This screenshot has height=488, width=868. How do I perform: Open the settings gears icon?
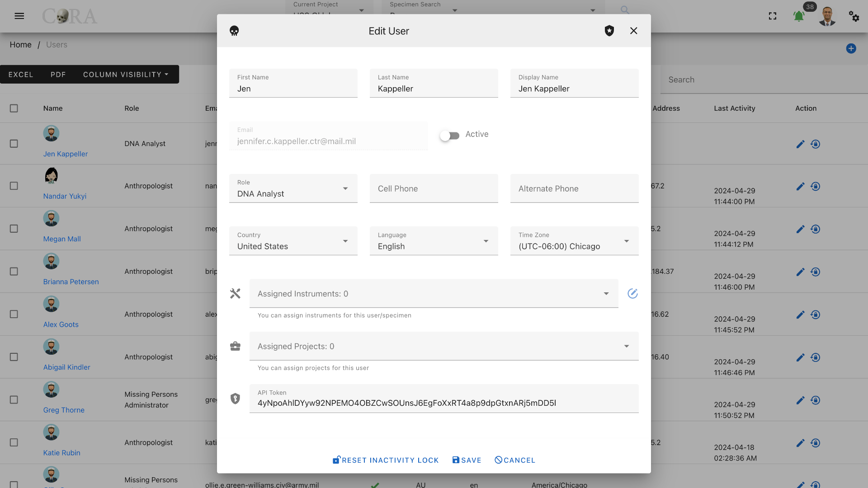854,16
